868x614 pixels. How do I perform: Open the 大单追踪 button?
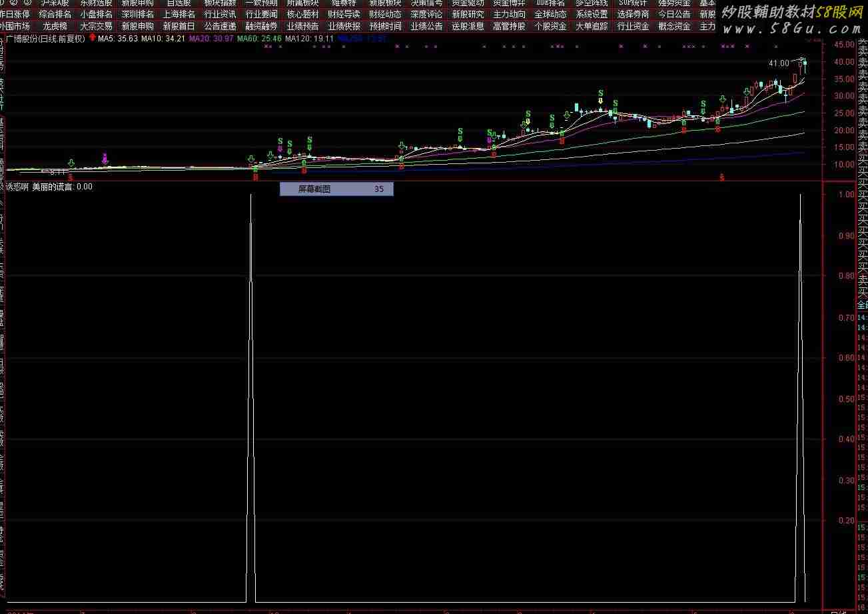[592, 27]
